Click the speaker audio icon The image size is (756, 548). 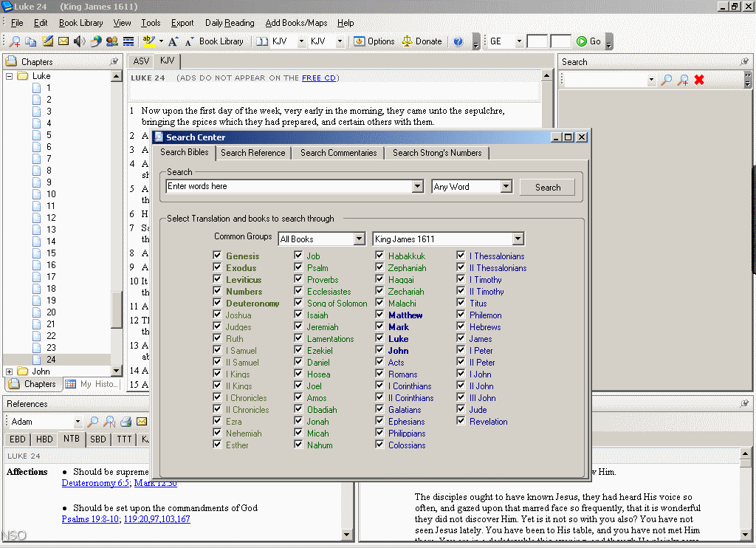pos(80,41)
